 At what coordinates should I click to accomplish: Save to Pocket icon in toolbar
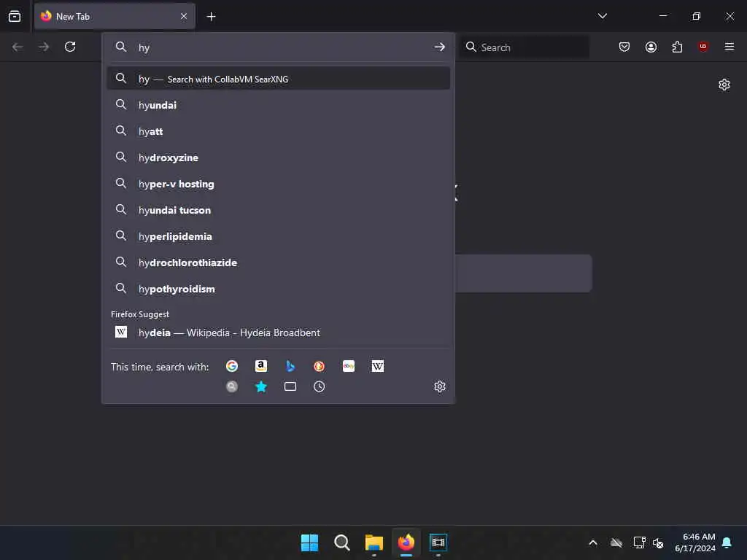624,47
